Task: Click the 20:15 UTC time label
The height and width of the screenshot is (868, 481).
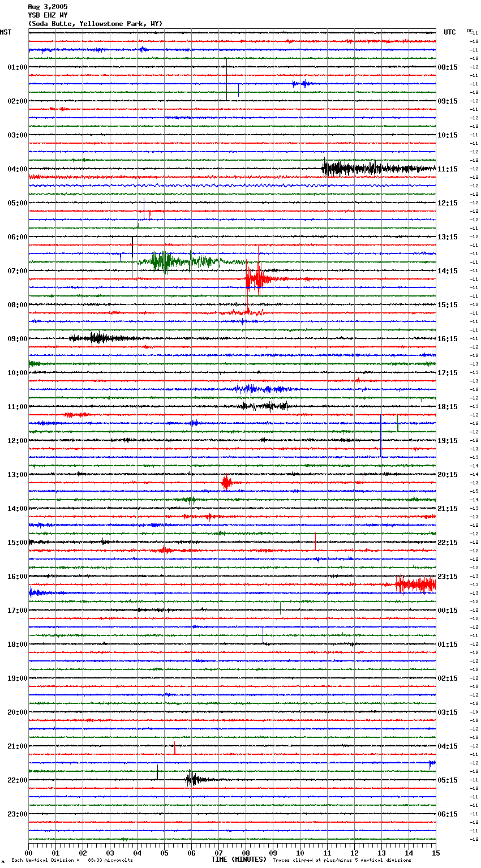Action: click(x=448, y=475)
